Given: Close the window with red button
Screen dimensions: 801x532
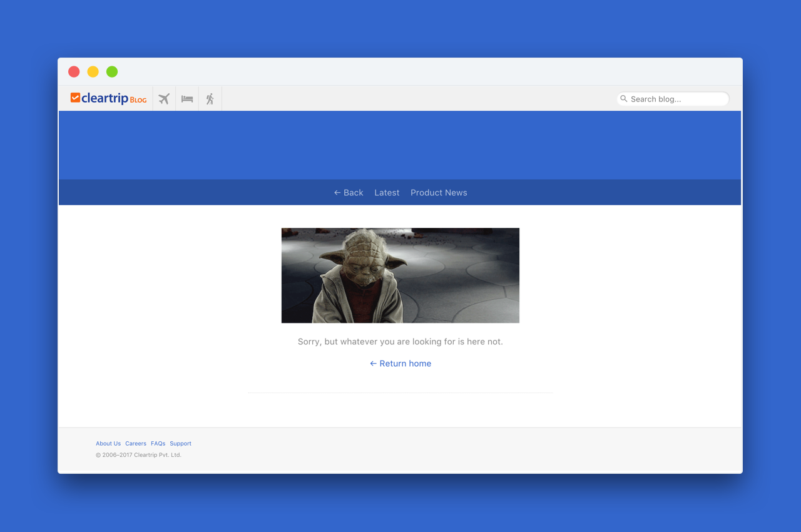Looking at the screenshot, I should [74, 71].
